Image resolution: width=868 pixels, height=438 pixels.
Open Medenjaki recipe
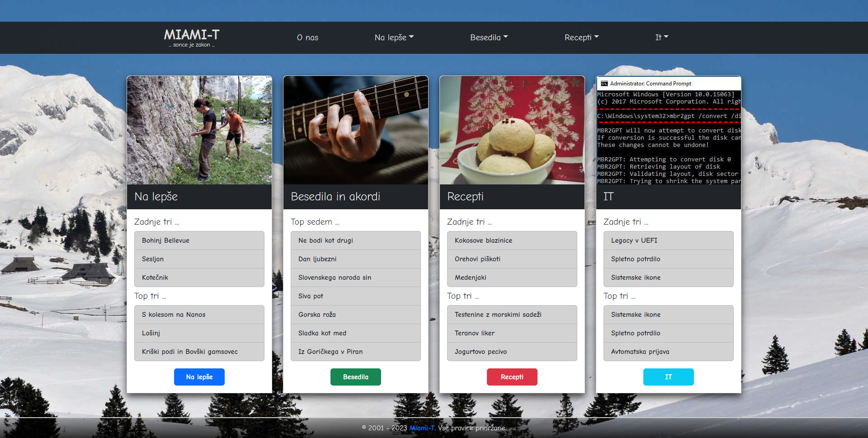512,278
